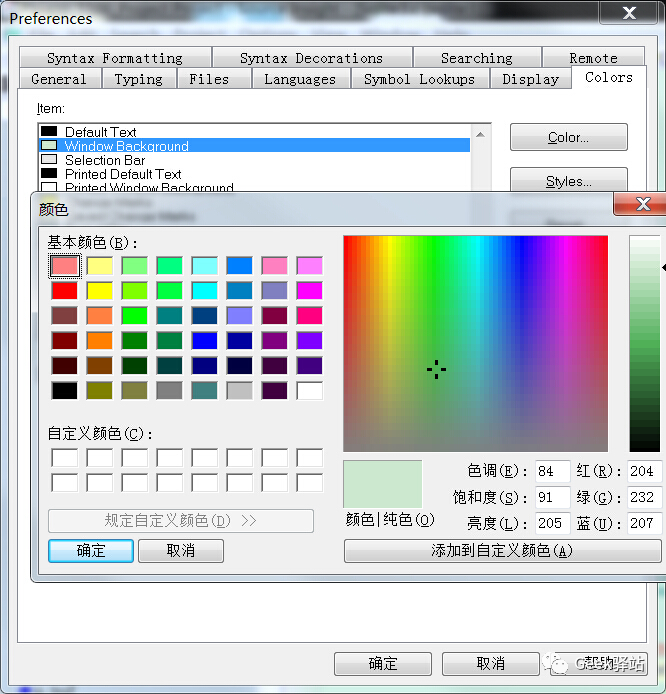Select the Window Background list item
This screenshot has height=694, width=666.
[x=254, y=145]
